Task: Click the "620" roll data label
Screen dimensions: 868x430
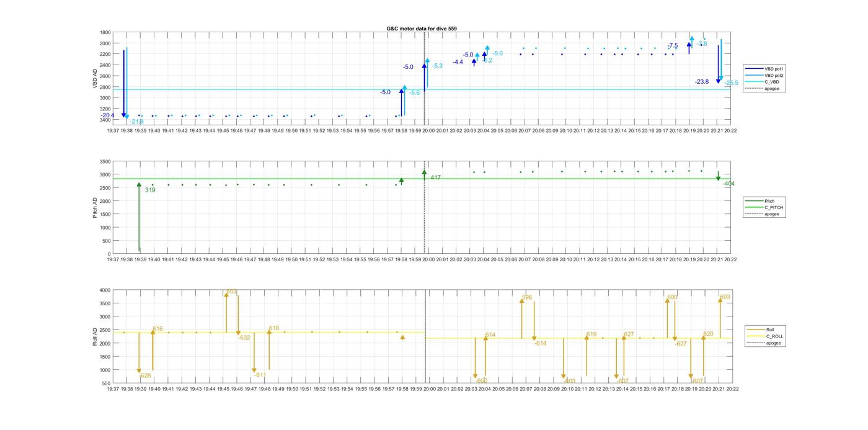Action: [708, 334]
